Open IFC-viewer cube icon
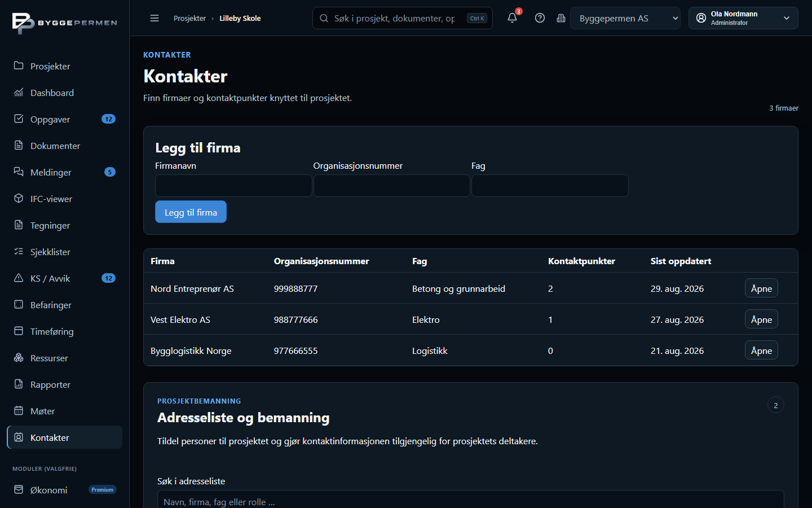The image size is (812, 508). click(x=19, y=198)
